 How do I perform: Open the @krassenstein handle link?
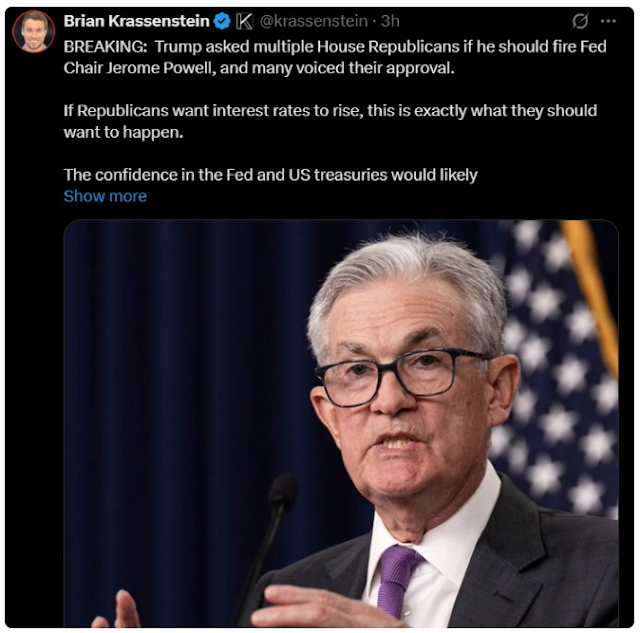click(x=313, y=21)
